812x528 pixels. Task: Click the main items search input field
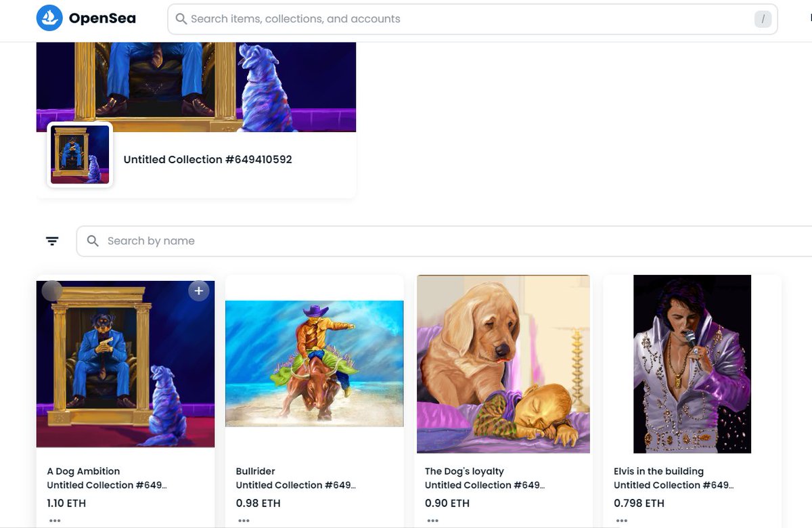pyautogui.click(x=406, y=19)
